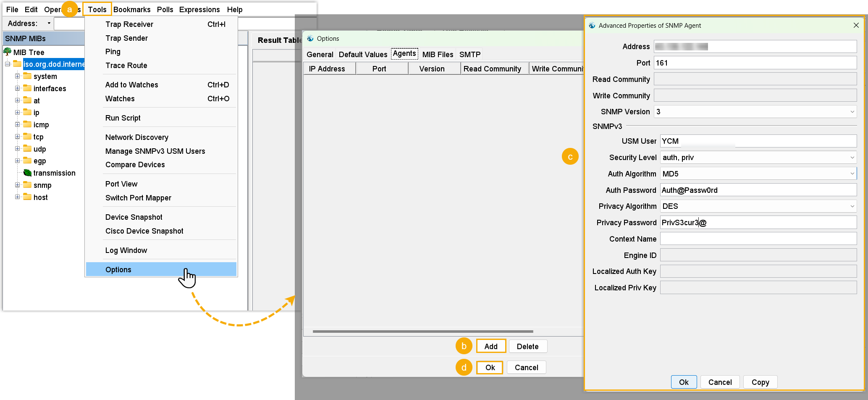Viewport: 868px width, 400px height.
Task: Click the Advanced Properties window globe icon
Action: click(592, 26)
